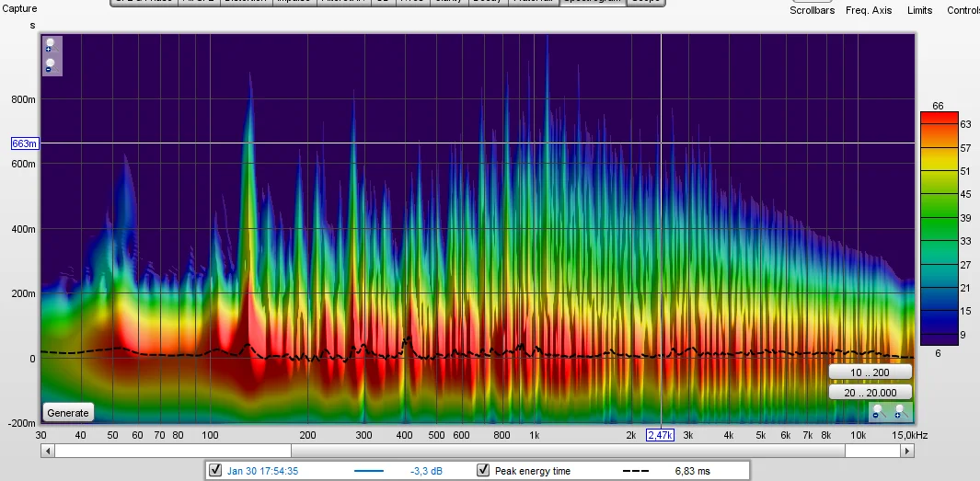Click the 1k frequency axis label
Screen dimensions: 980x481
click(534, 435)
